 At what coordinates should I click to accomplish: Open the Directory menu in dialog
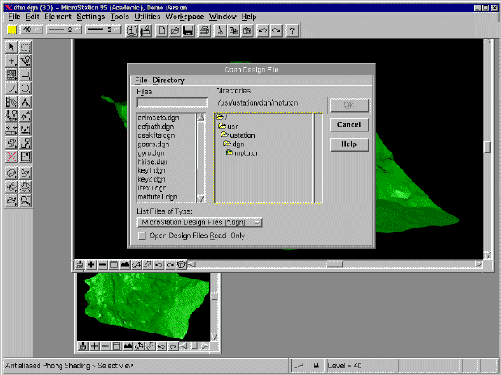click(x=168, y=80)
